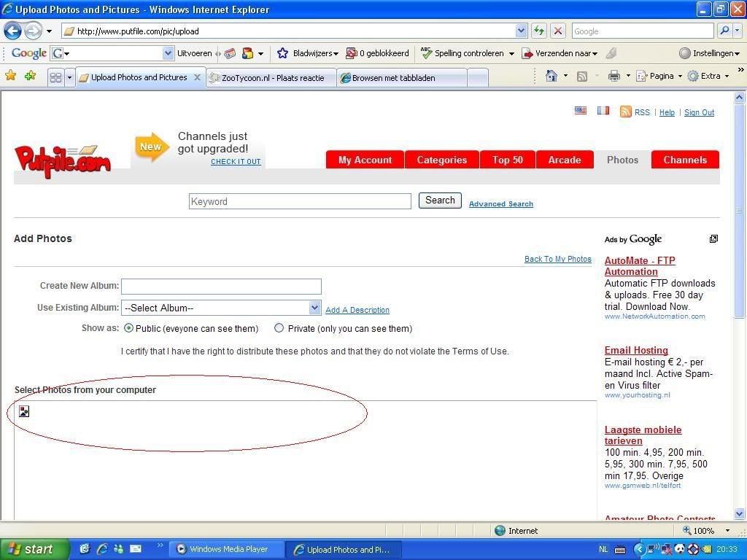Open the Home page icon
The height and width of the screenshot is (560, 747).
click(551, 76)
